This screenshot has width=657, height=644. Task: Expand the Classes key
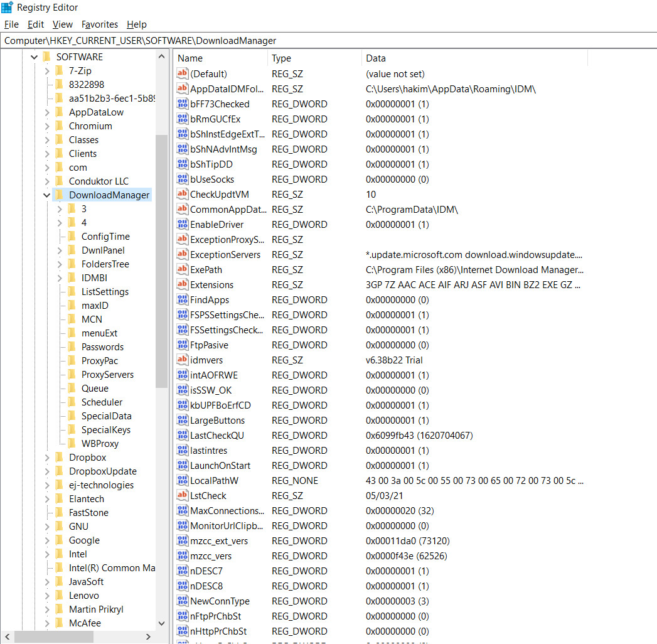(47, 140)
